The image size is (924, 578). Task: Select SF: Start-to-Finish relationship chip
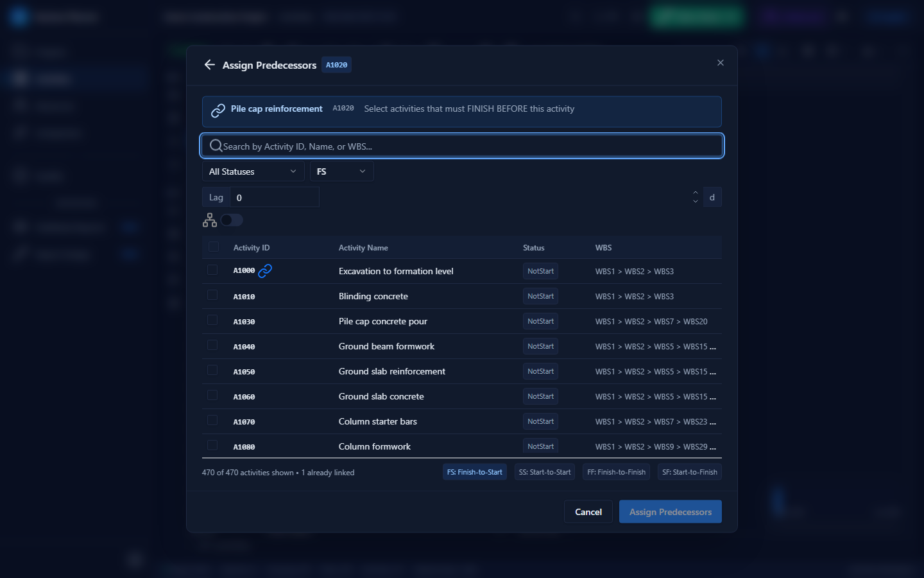(690, 472)
